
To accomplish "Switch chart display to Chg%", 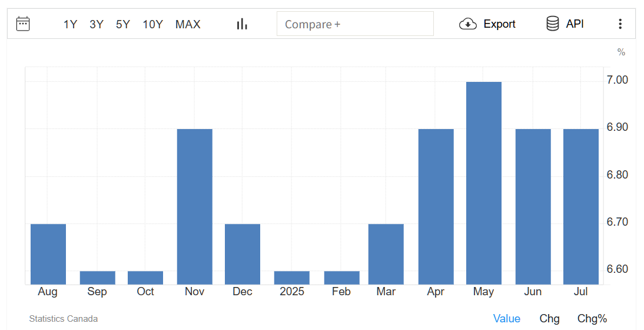I will pyautogui.click(x=592, y=319).
